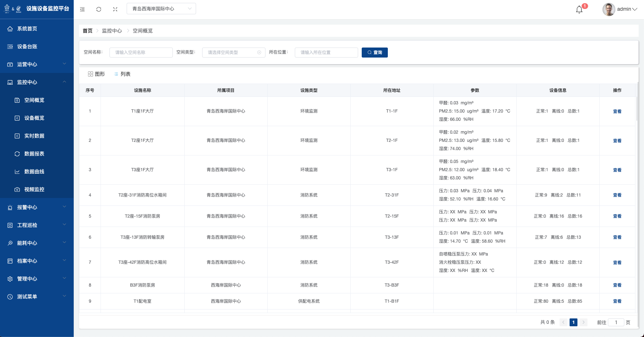644x337 pixels.
Task: Click the admin user avatar
Action: coord(608,9)
